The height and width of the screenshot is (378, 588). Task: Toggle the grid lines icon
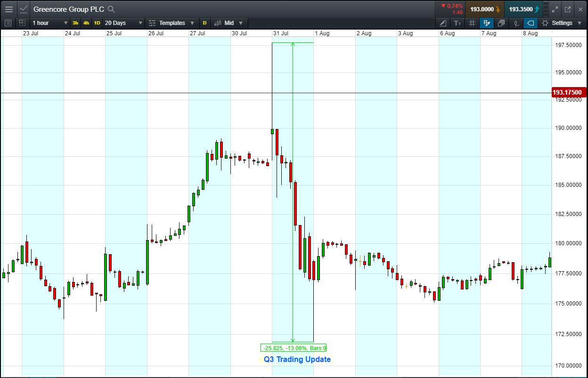pos(472,23)
